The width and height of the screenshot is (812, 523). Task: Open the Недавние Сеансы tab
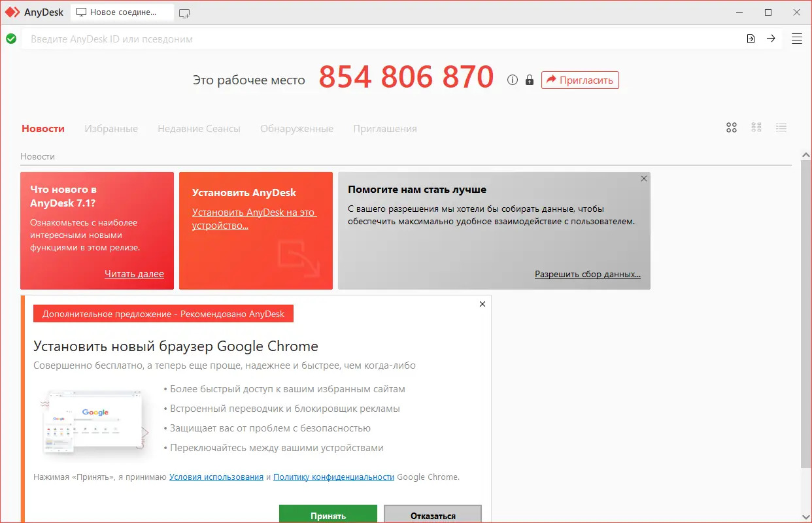[199, 129]
